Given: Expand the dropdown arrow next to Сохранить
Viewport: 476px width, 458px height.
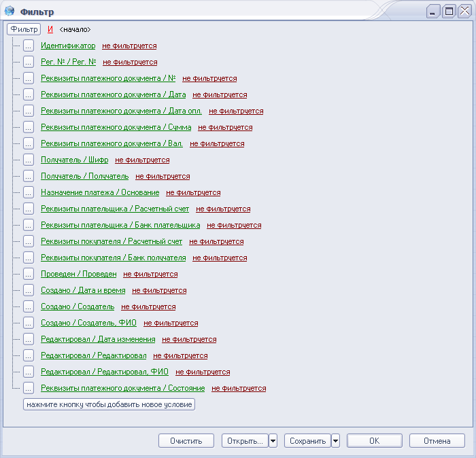Looking at the screenshot, I should pos(335,441).
